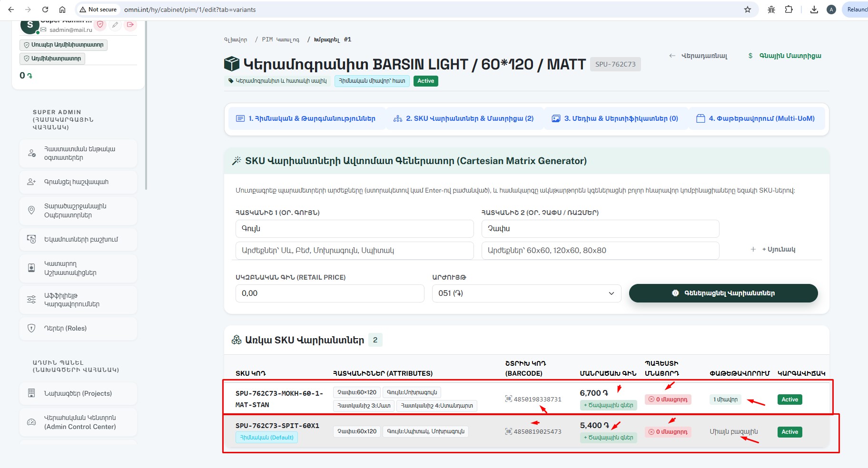Click SKU code SPU-762C73-SPIT-60X1

click(277, 426)
